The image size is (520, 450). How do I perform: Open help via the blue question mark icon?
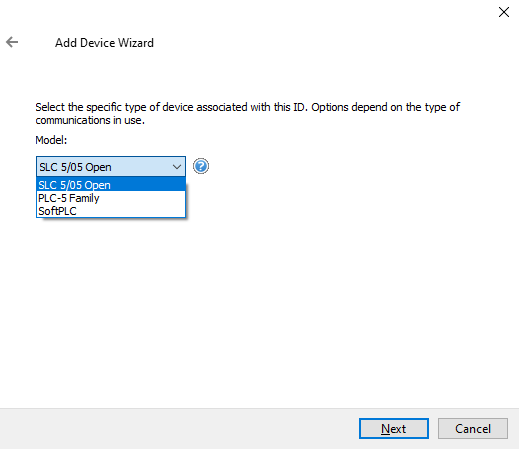click(x=201, y=166)
